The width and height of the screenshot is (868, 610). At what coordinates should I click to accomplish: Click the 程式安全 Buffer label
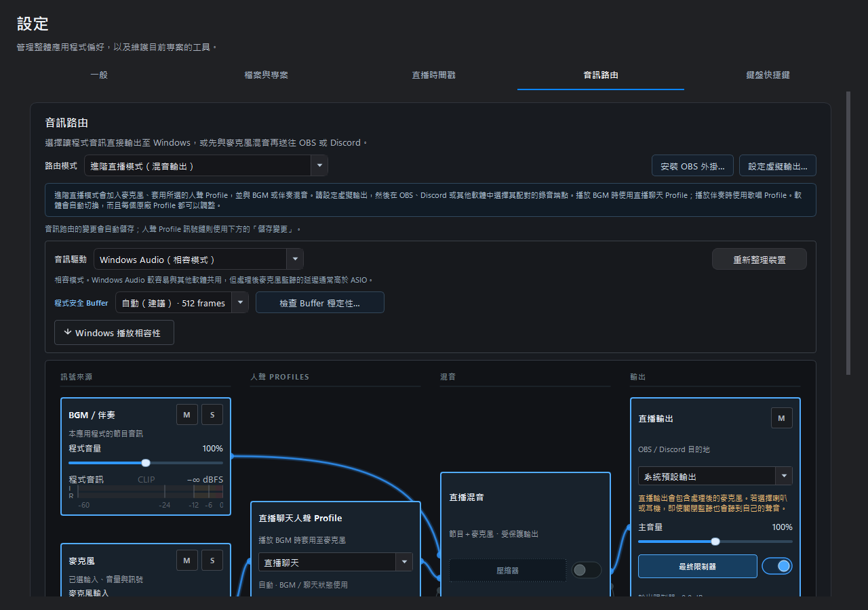point(81,303)
